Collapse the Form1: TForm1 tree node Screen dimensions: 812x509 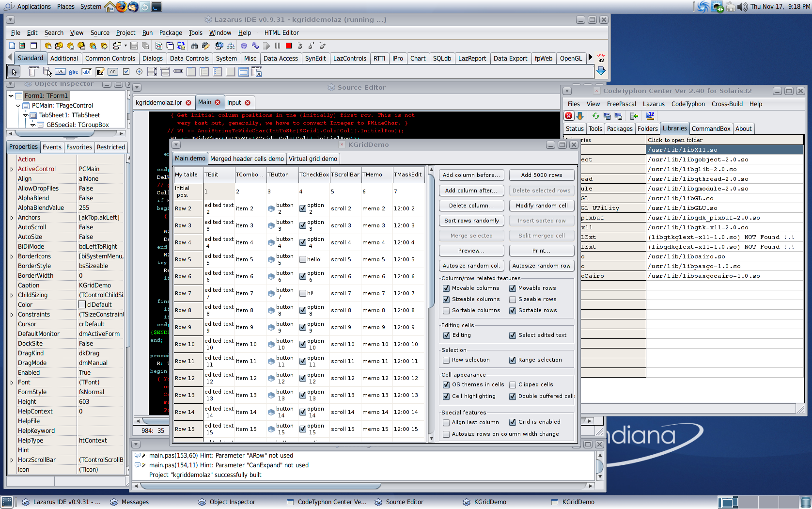11,95
